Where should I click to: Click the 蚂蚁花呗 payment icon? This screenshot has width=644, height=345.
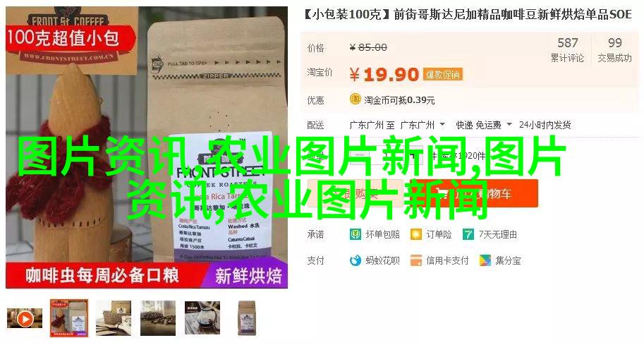click(x=356, y=260)
